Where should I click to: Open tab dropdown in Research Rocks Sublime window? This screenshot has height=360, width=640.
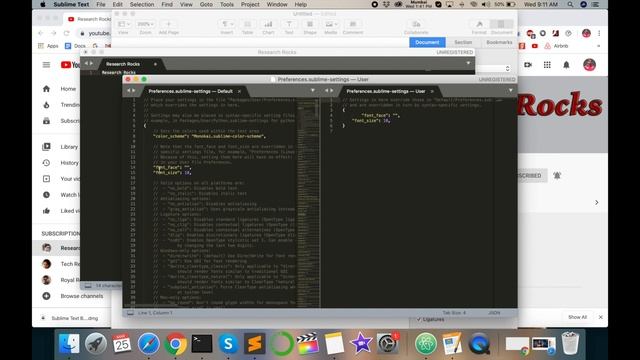(468, 63)
